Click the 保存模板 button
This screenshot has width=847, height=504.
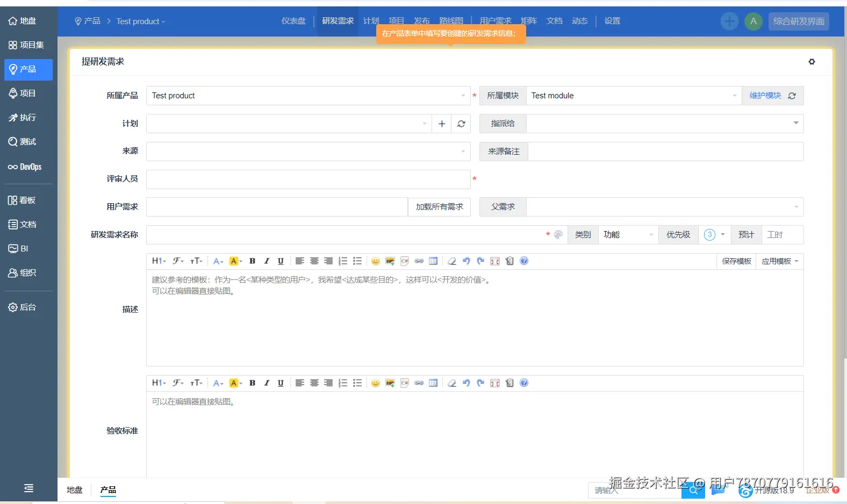click(x=736, y=261)
